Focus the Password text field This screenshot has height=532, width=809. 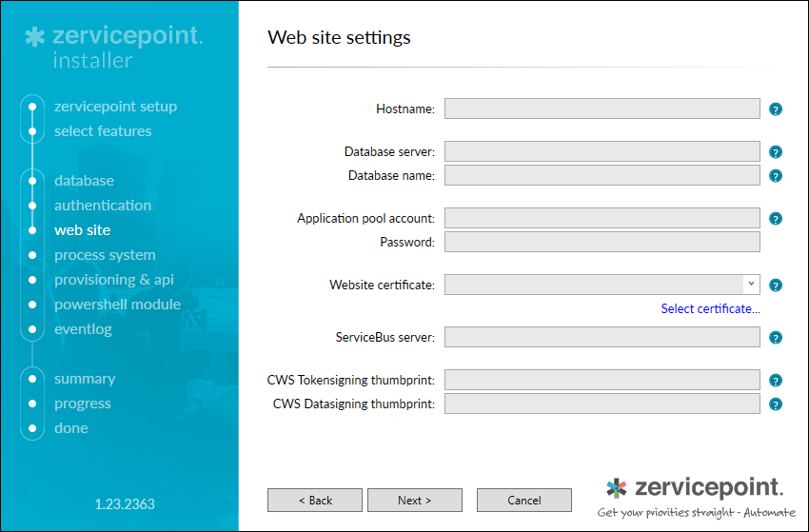click(x=602, y=242)
